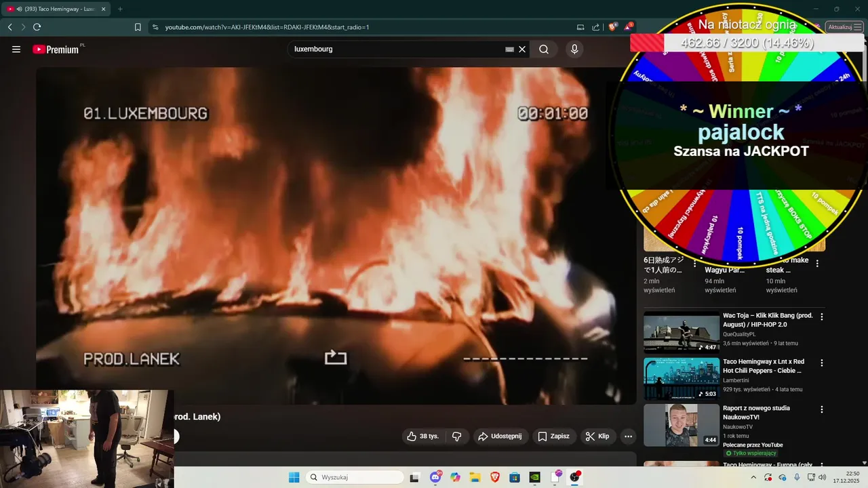Open options for Ciebie video by Lambertini
Screen dimensions: 868x488
coord(822,363)
